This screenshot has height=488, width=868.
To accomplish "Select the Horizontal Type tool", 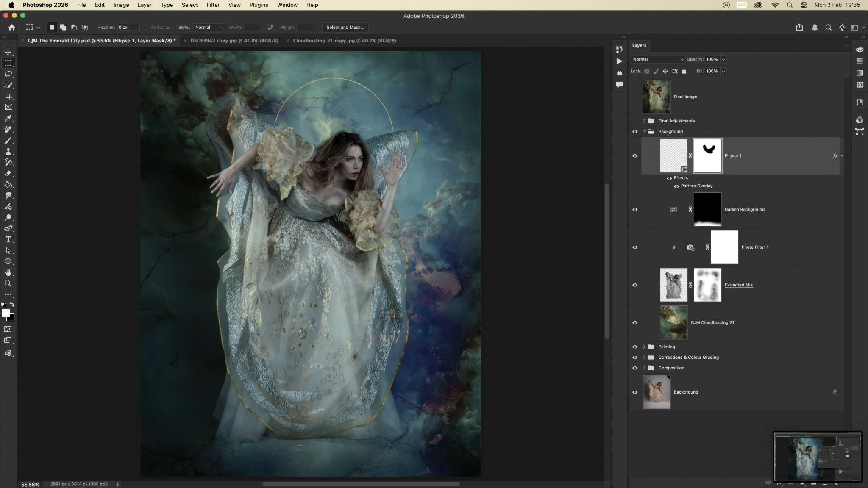I will 8,239.
